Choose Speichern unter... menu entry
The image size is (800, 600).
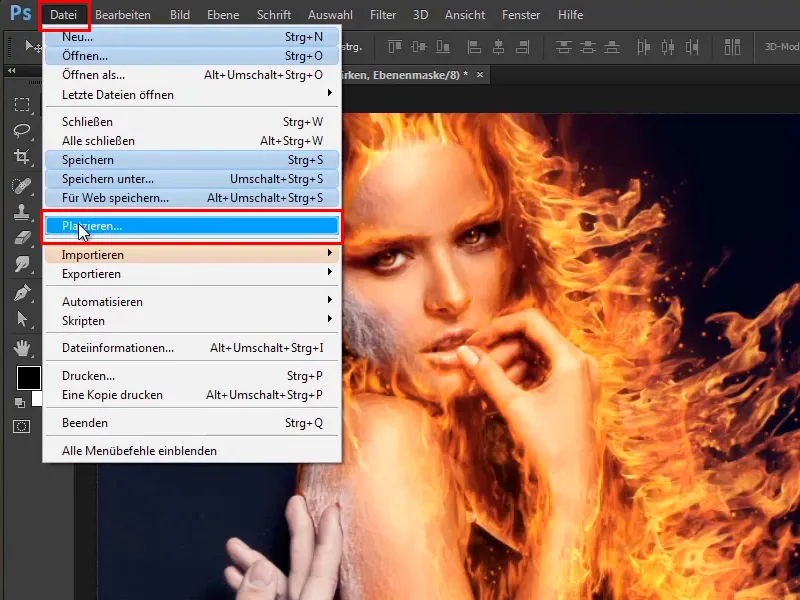tap(192, 179)
